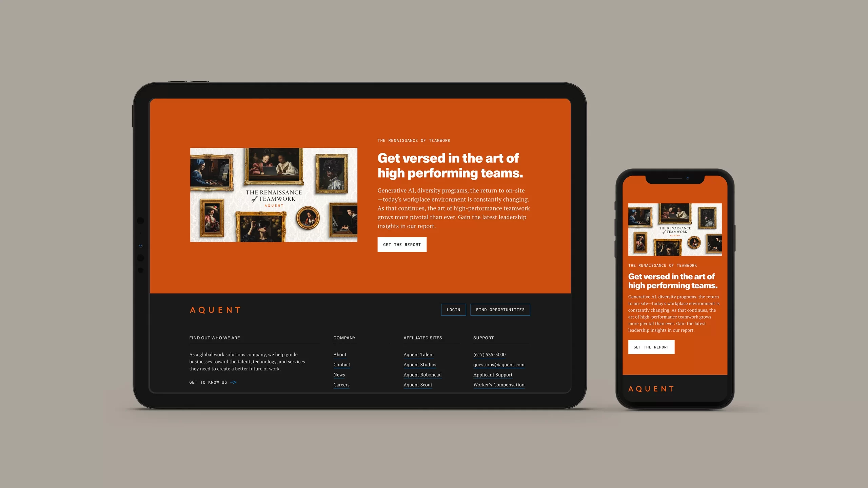Click the questions@aquent.com email link
The width and height of the screenshot is (868, 488).
pyautogui.click(x=498, y=364)
